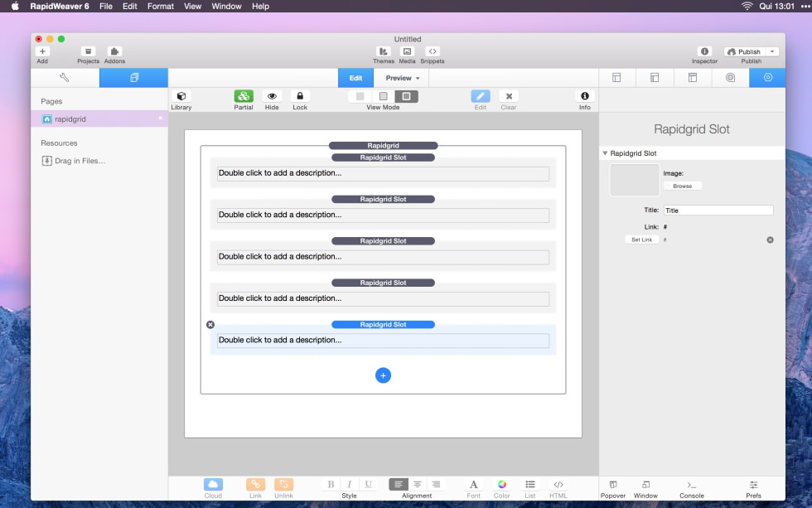Click the Drag in Files resource placeholder

(74, 161)
